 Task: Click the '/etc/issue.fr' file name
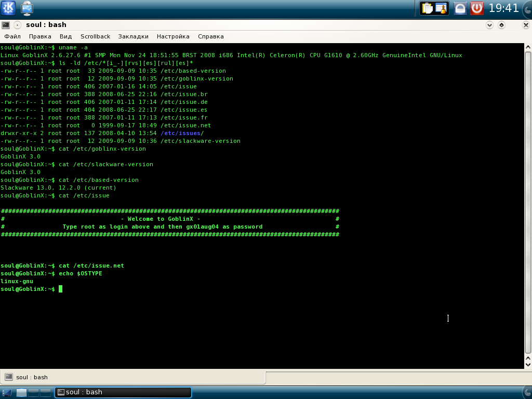pos(184,118)
